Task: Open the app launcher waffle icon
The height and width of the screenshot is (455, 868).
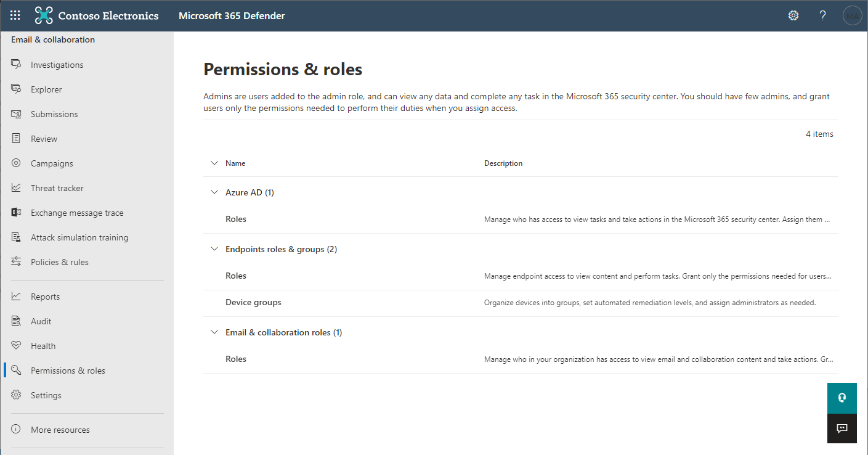Action: coord(15,15)
